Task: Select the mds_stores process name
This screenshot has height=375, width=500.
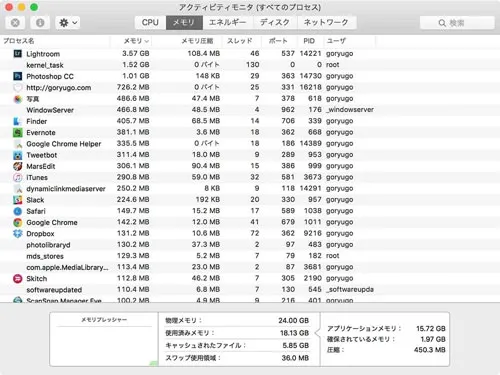Action: (45, 256)
